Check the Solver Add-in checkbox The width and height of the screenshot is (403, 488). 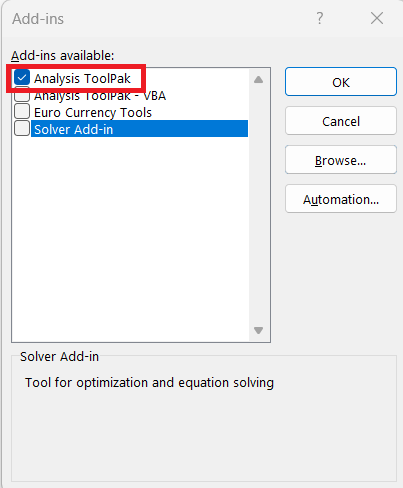point(22,128)
